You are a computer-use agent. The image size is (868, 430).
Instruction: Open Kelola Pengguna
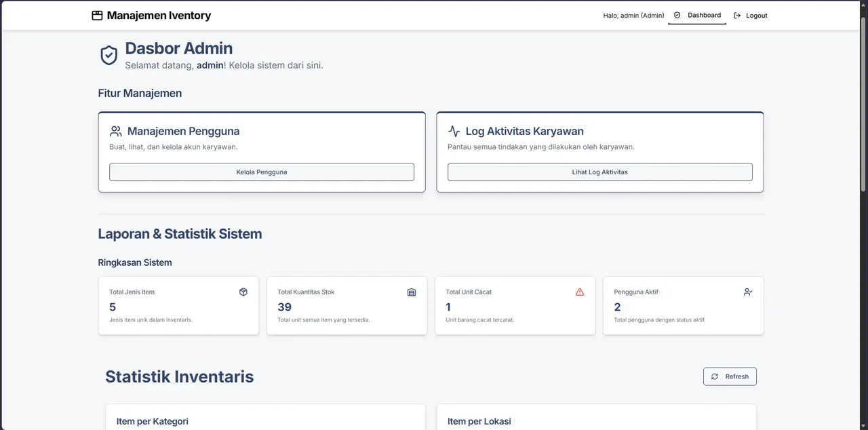click(x=262, y=172)
